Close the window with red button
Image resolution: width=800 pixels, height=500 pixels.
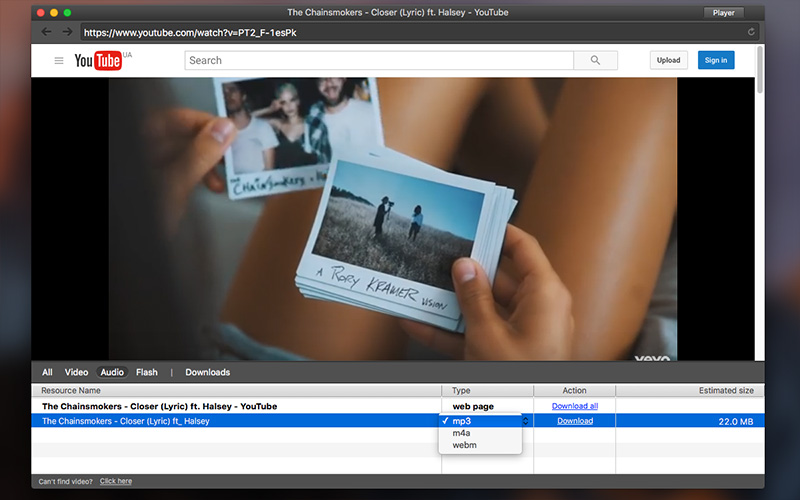41,12
